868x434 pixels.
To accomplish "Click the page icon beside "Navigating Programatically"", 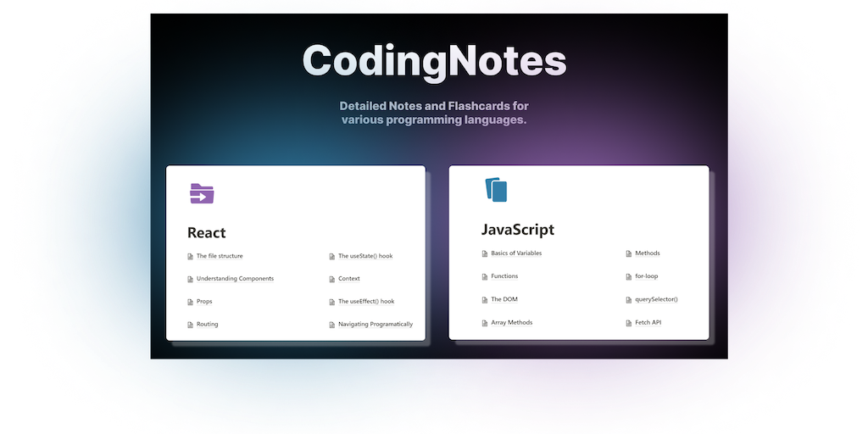I will click(332, 325).
